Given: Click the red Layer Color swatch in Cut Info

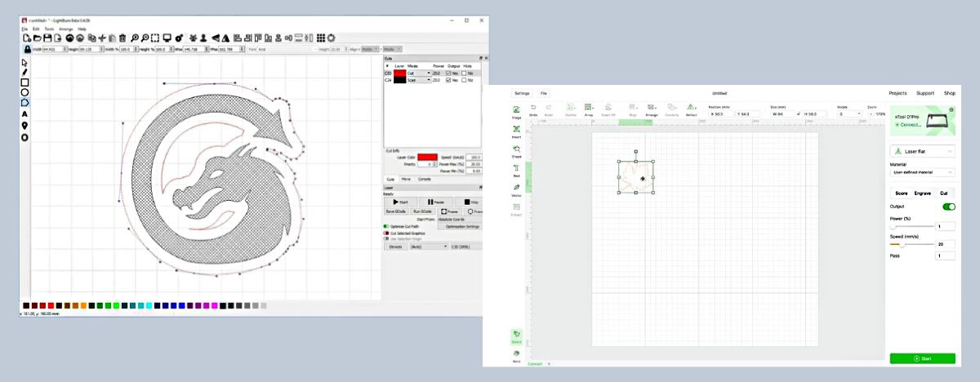Looking at the screenshot, I should point(427,157).
